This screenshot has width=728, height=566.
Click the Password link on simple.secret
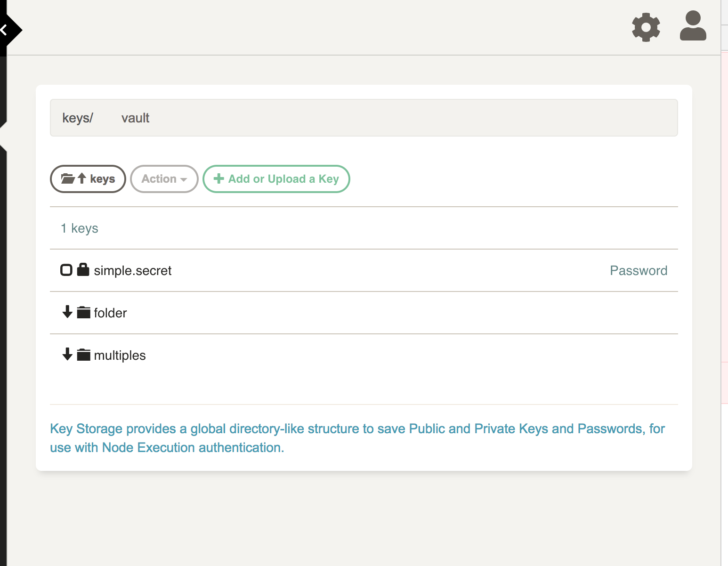pos(639,270)
